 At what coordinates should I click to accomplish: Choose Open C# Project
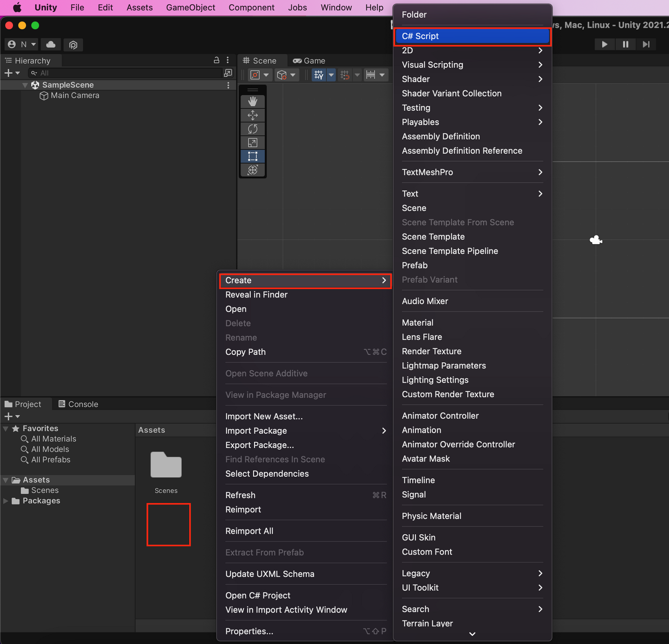[306, 596]
